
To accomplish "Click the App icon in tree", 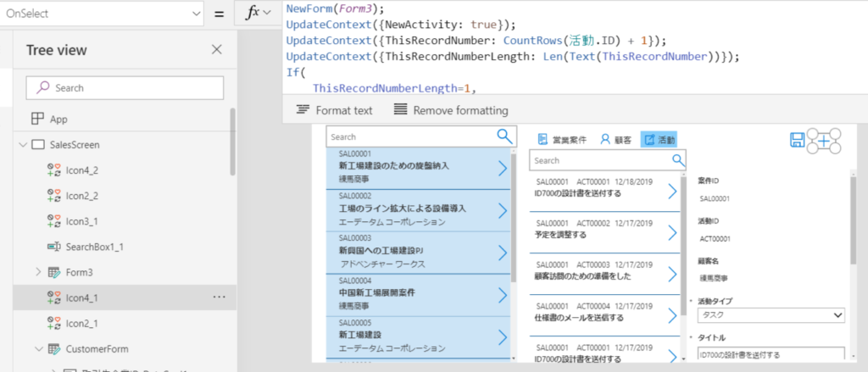I will point(37,119).
